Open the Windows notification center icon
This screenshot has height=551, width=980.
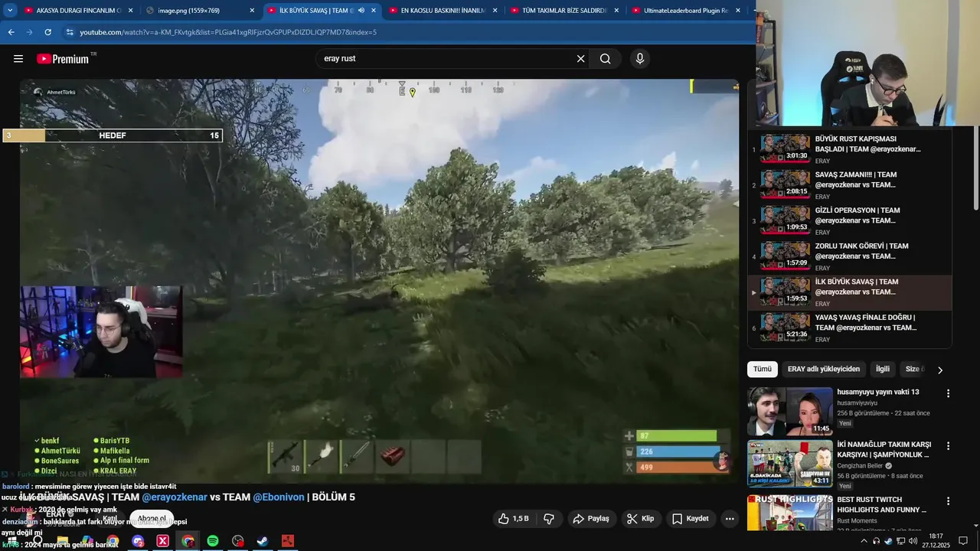(x=963, y=541)
